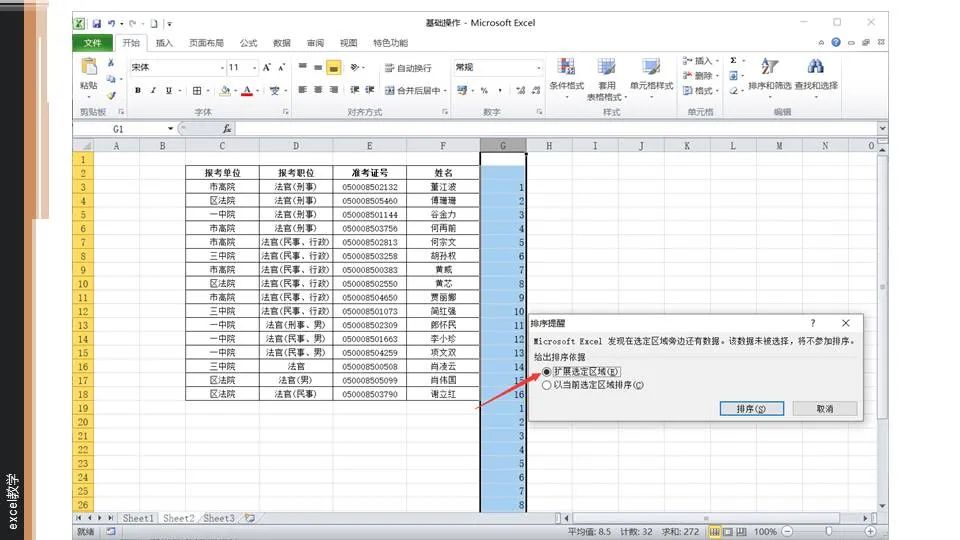This screenshot has height=540, width=960.
Task: Click the Comma Style icon
Action: click(500, 91)
